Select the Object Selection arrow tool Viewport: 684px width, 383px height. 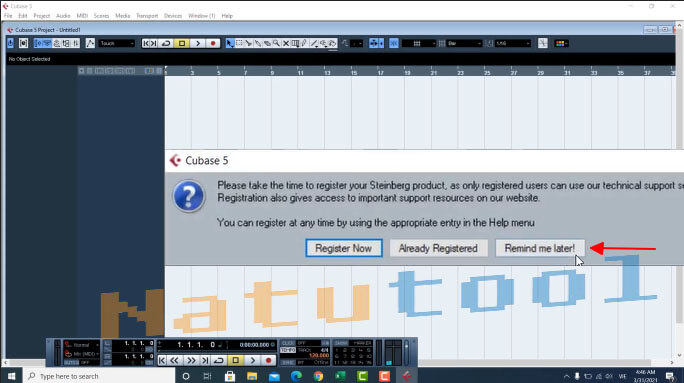click(229, 43)
